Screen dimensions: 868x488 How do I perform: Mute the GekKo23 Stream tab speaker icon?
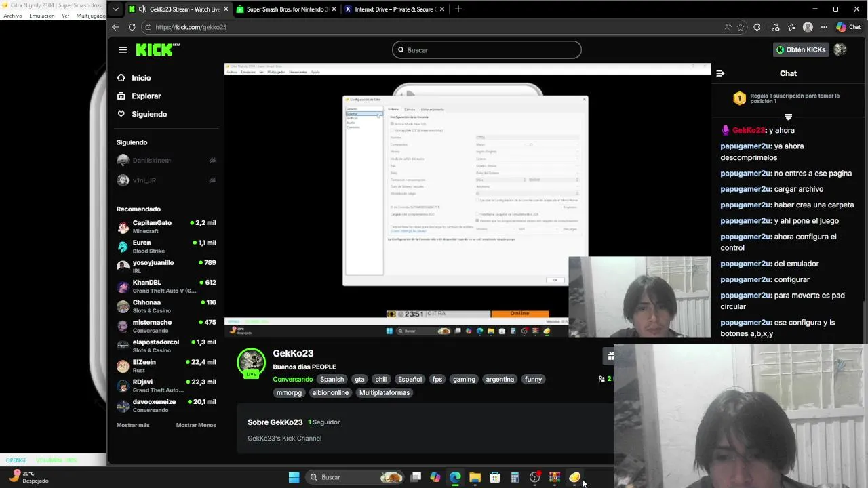tap(142, 9)
